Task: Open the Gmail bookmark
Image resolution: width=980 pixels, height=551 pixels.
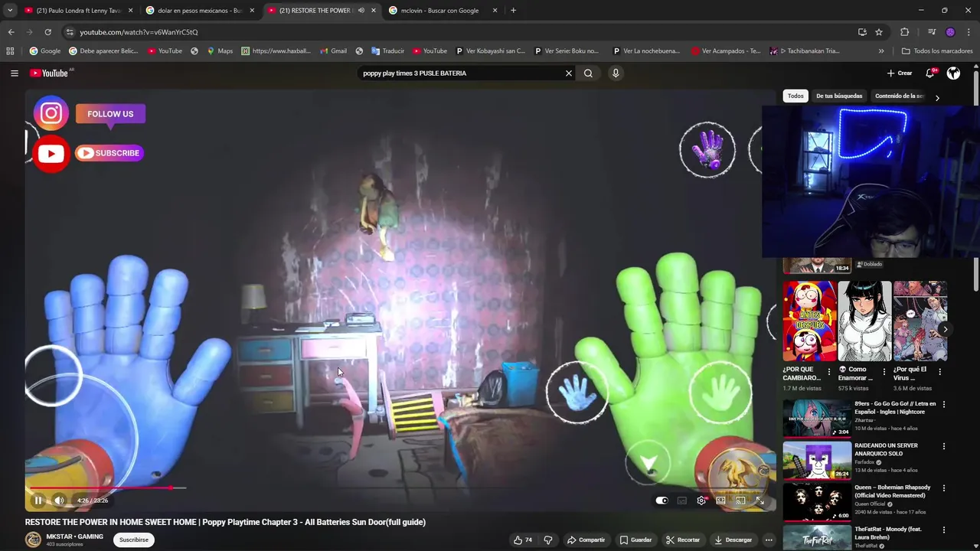Action: (x=333, y=51)
